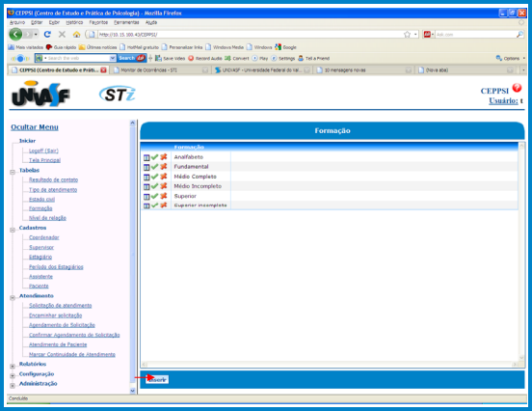Click the green check icon for Analfabeto

(155, 157)
